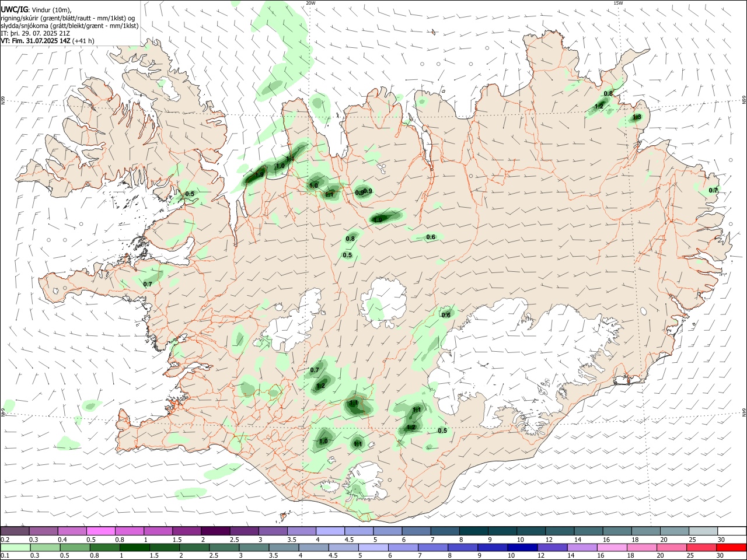This screenshot has width=747, height=560.
Task: Click the white 30 mm snow swatch
Action: click(x=731, y=531)
